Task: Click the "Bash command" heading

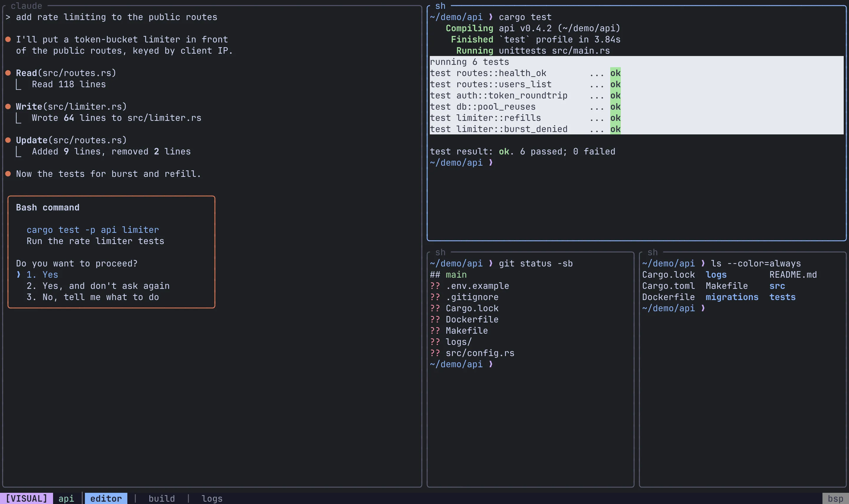Action: point(47,207)
